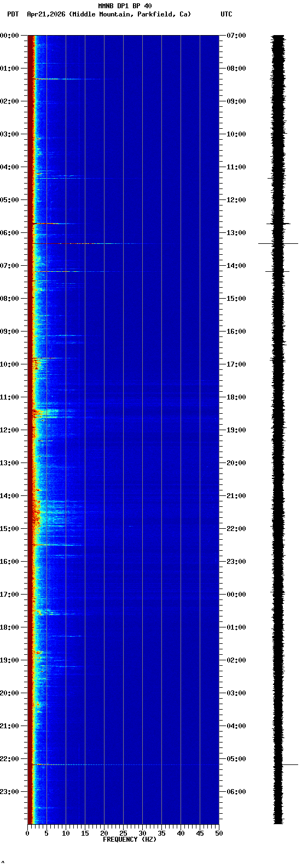This screenshot has height=868, width=302.
Task: Click the PDT time label 17:00 on left axis
Action: pos(10,595)
